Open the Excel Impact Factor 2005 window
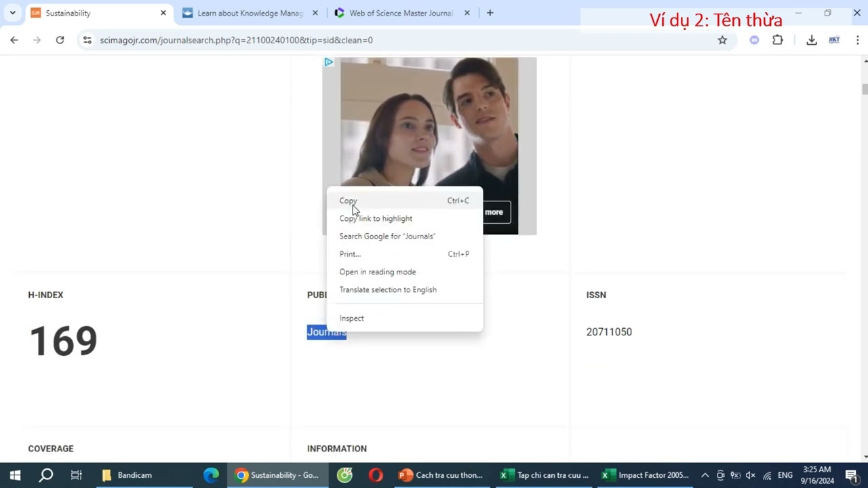Screen dimensions: 868x488 646,475
